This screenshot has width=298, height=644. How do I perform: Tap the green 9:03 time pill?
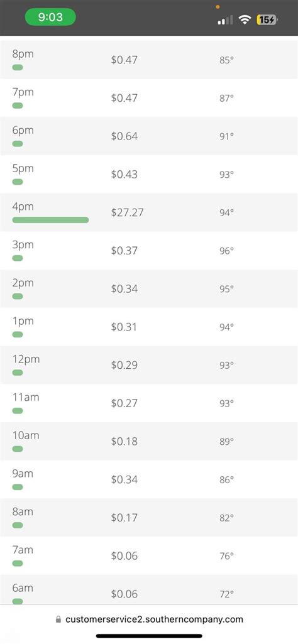[x=50, y=17]
